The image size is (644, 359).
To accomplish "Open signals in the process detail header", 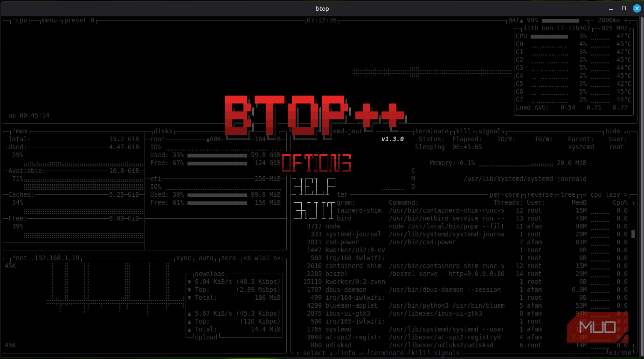I will pos(492,131).
